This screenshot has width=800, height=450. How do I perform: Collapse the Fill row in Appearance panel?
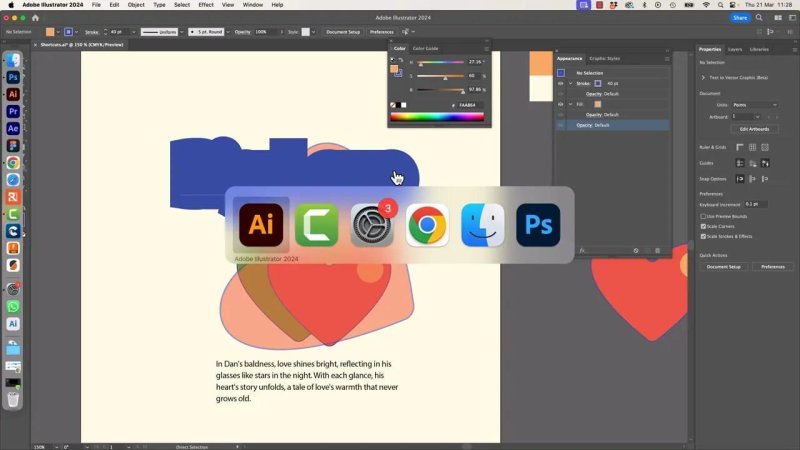(x=571, y=104)
